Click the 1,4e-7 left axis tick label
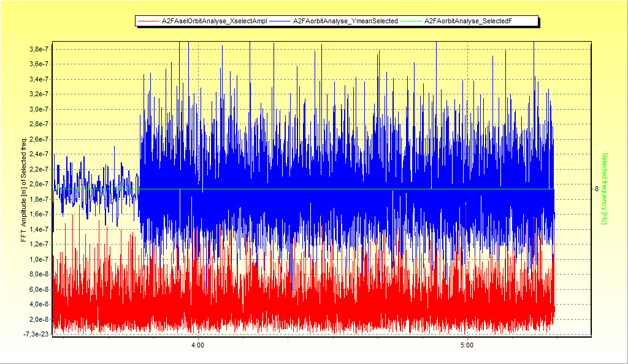 click(36, 229)
